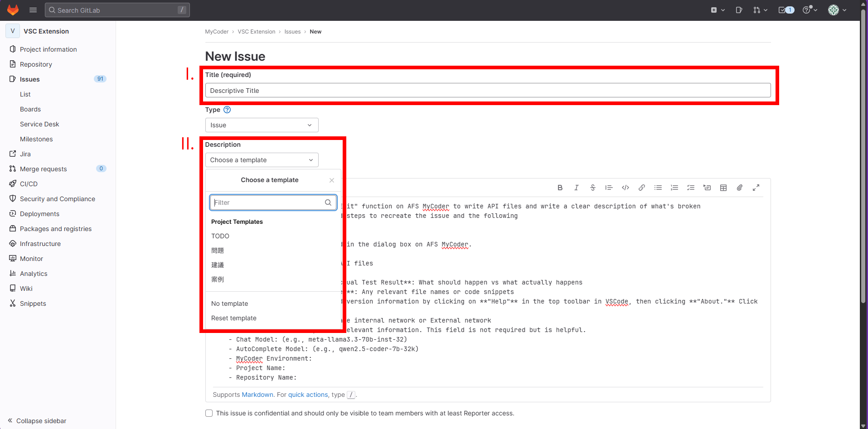The height and width of the screenshot is (429, 868).
Task: Click the Title input field
Action: pyautogui.click(x=488, y=91)
